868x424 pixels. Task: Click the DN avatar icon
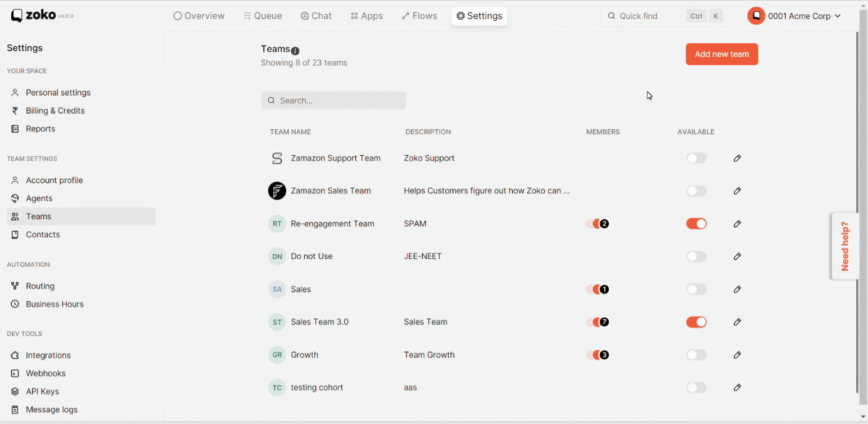pos(277,256)
